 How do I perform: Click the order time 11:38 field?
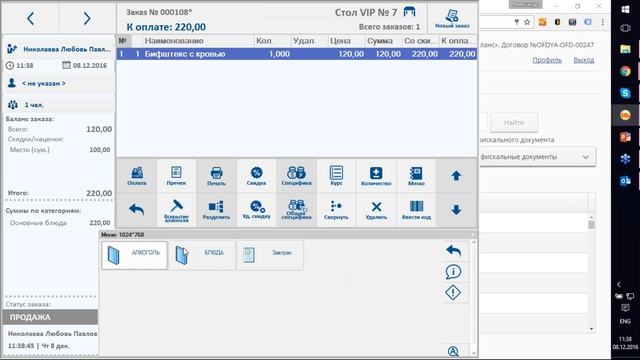[x=20, y=65]
